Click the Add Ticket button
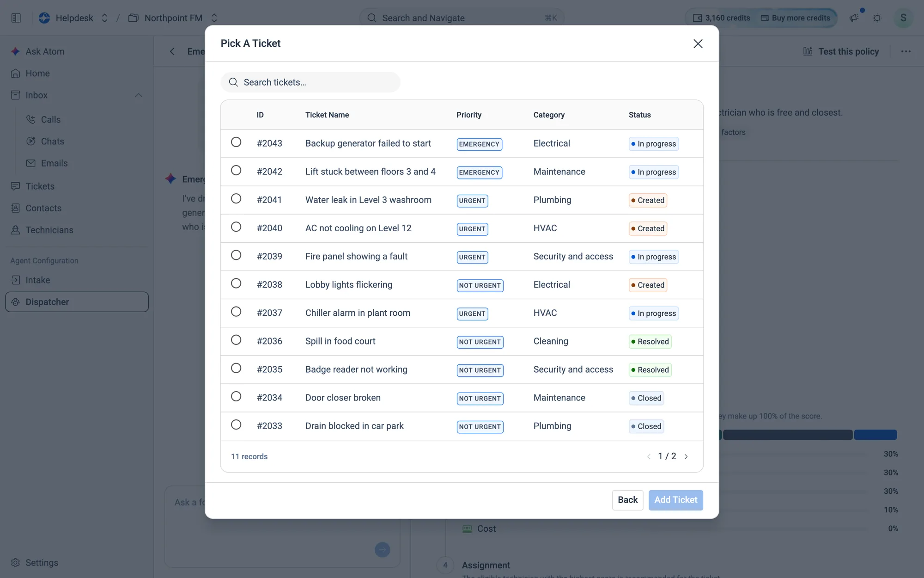Image resolution: width=924 pixels, height=578 pixels. [675, 500]
